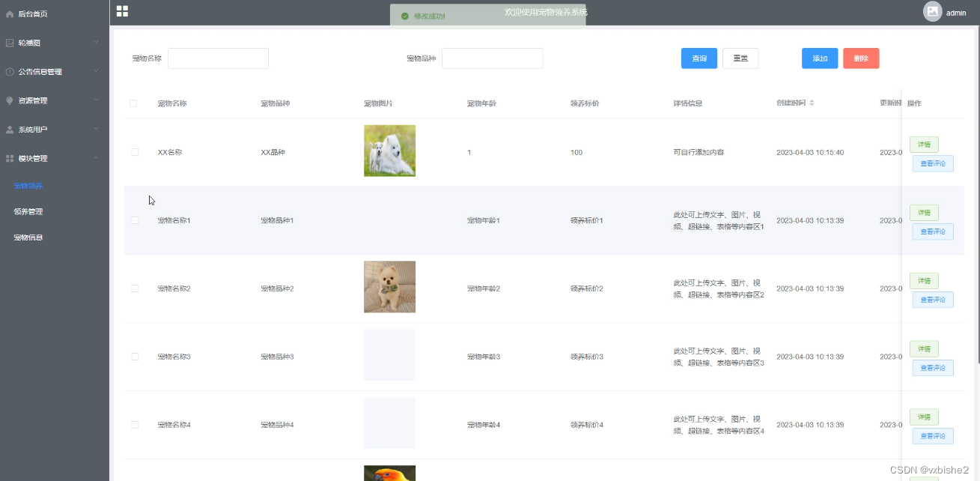This screenshot has width=980, height=481.
Task: Click the person icon beside 系统用户
Action: tap(10, 130)
